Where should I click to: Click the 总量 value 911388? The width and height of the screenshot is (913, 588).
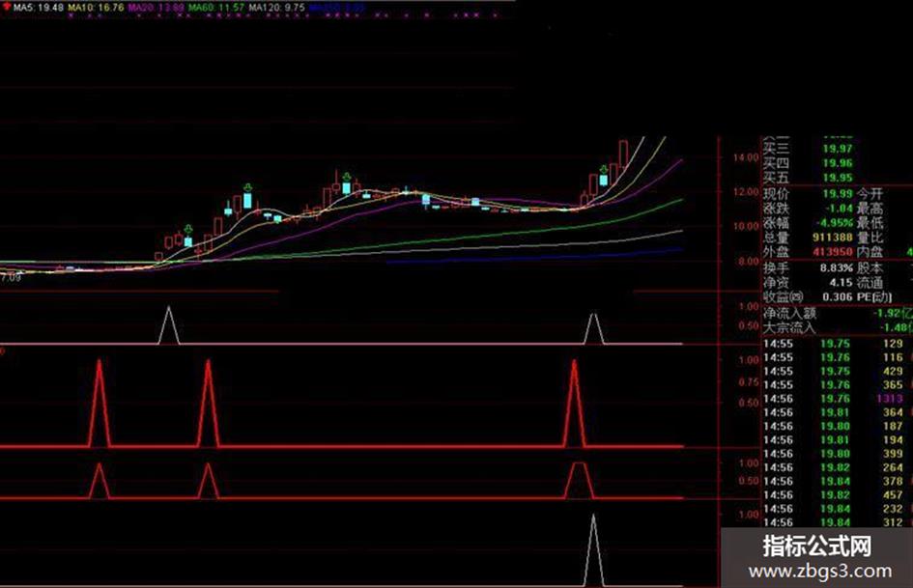(x=833, y=237)
